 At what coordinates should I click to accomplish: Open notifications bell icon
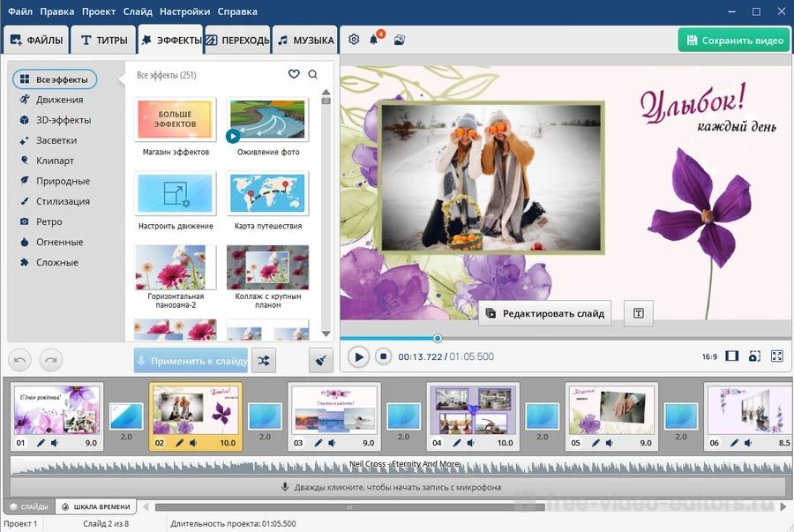pyautogui.click(x=374, y=40)
